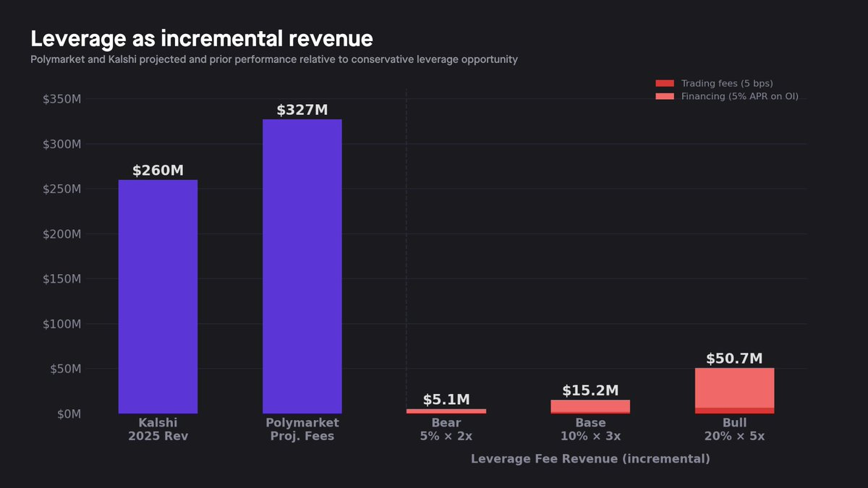The image size is (868, 488).
Task: Select the $15.2M value label
Action: (x=590, y=390)
